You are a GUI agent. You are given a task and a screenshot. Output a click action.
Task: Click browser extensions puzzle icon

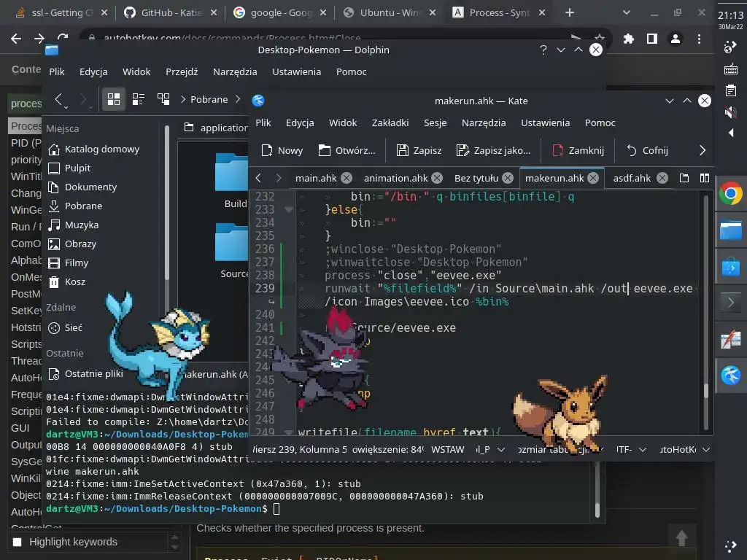point(629,39)
